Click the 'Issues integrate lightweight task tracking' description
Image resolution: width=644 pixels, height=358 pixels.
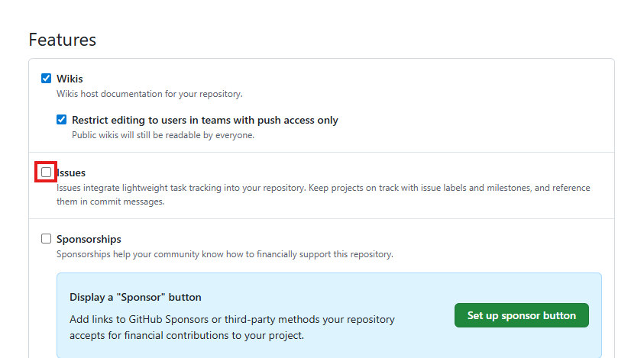point(306,187)
